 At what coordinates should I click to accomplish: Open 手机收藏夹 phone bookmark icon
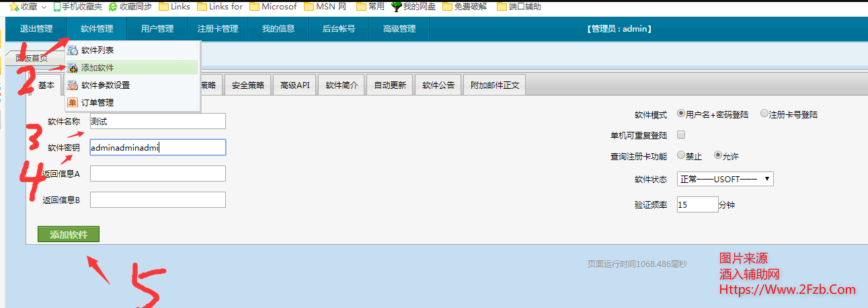[57, 7]
